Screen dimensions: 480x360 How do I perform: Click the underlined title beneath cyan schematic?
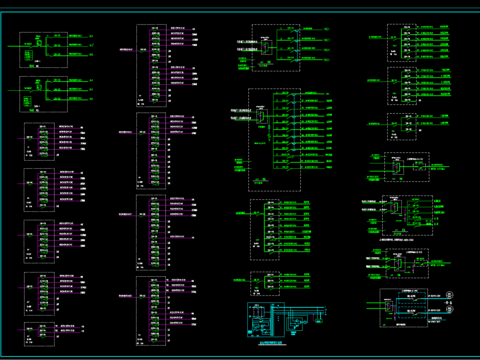pyautogui.click(x=272, y=343)
